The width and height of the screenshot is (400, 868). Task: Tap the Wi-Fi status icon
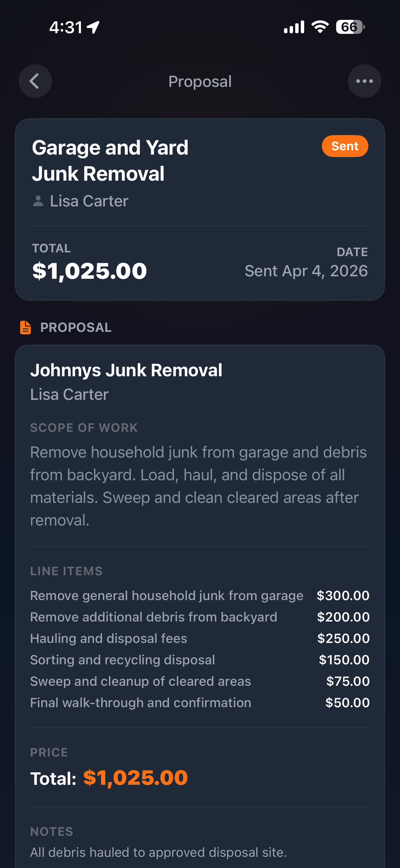tap(320, 27)
